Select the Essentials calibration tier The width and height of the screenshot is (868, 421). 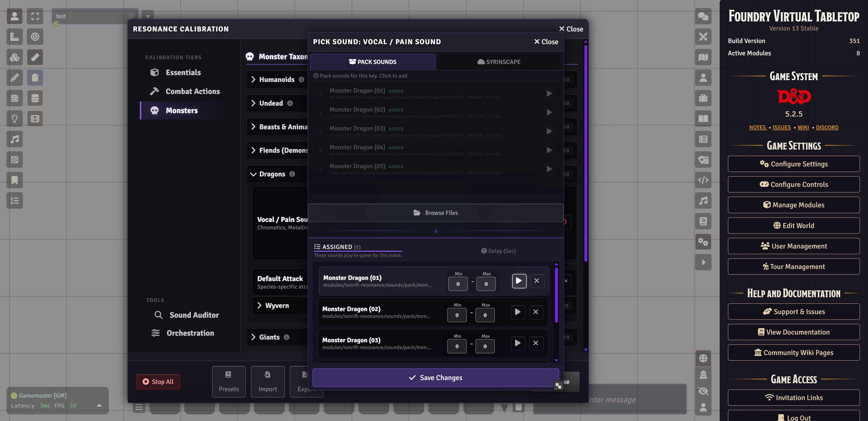(x=183, y=73)
